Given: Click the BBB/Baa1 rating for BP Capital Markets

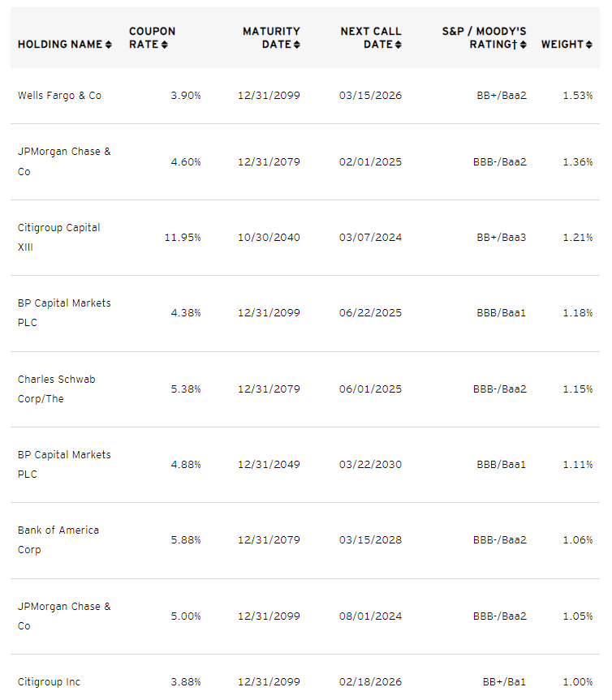Looking at the screenshot, I should click(x=503, y=312).
